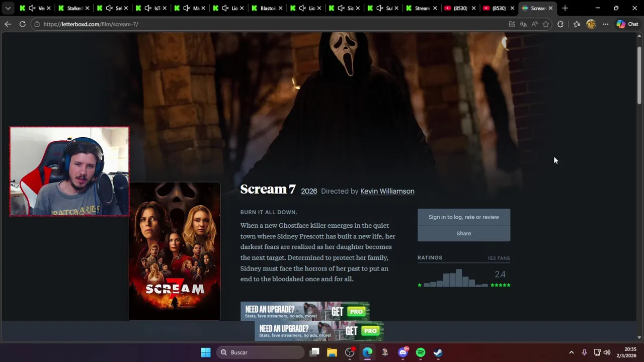644x362 pixels.
Task: Open Microsoft Edge taskbar icon
Action: tap(367, 352)
